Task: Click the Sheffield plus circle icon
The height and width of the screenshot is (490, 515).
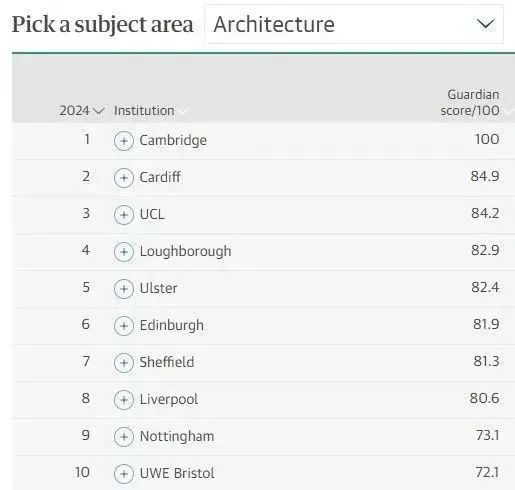Action: click(x=124, y=363)
